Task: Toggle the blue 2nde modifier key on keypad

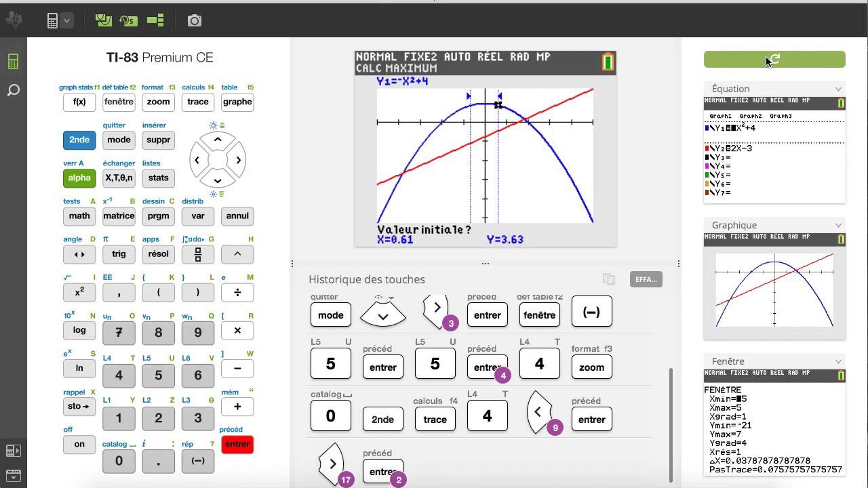Action: pos(79,140)
